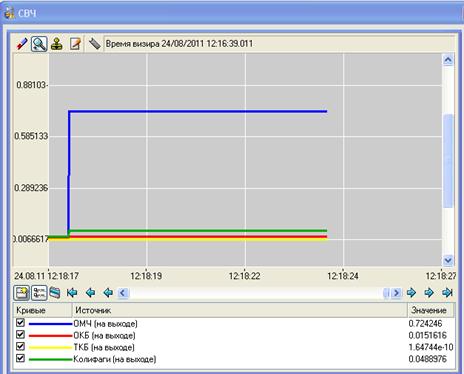Toggle the Колифаги (на выходе) checkbox
This screenshot has width=464, height=374.
point(20,358)
